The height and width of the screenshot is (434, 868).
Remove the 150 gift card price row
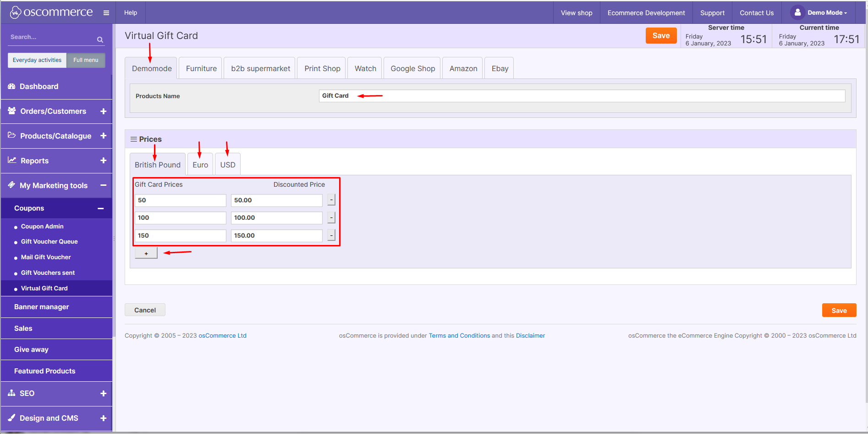[331, 235]
